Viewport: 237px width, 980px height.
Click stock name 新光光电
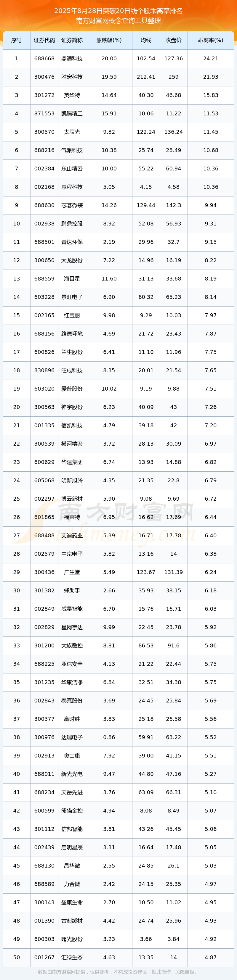pos(72,774)
